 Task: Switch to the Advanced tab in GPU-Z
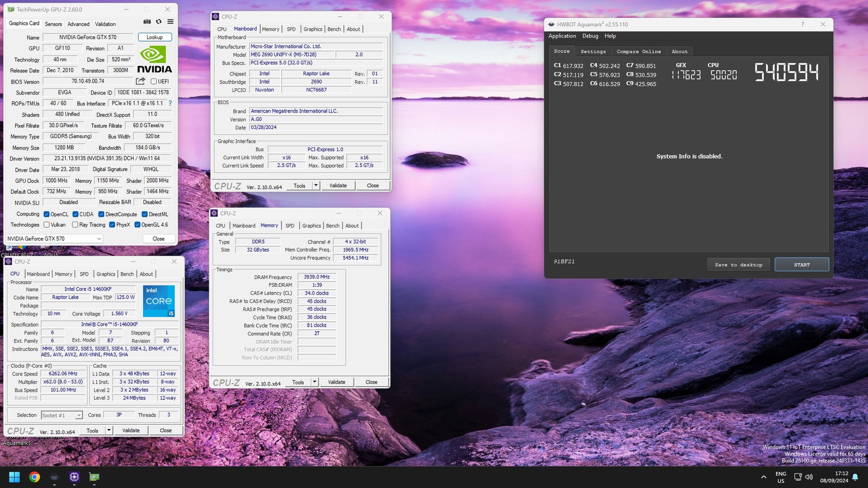78,24
